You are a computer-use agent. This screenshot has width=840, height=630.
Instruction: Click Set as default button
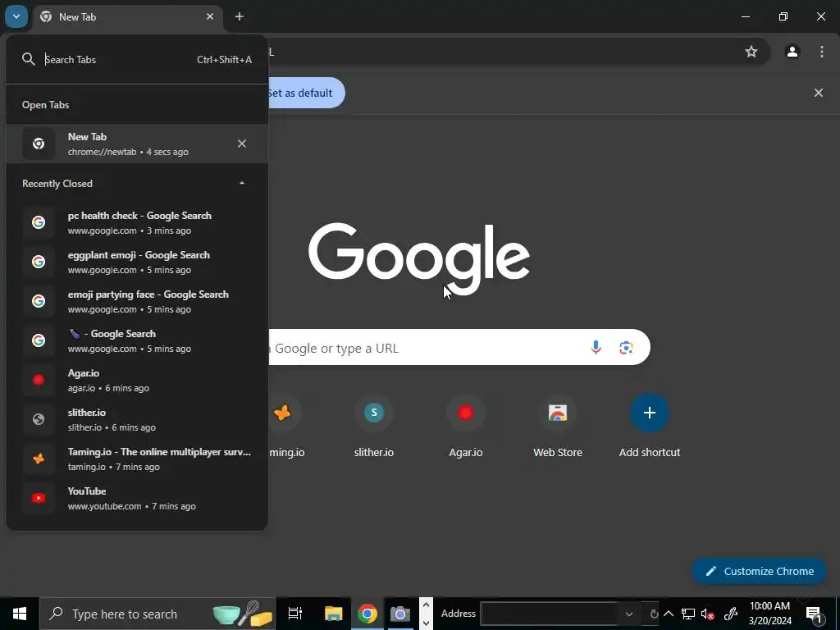click(306, 93)
